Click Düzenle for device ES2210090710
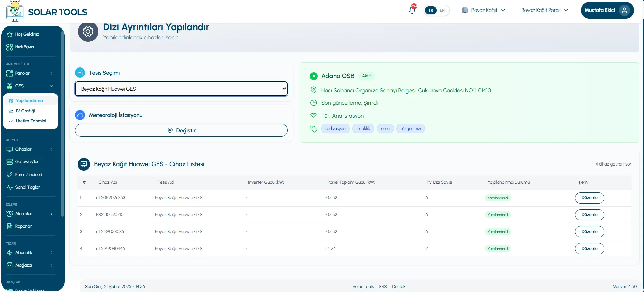 pyautogui.click(x=589, y=215)
